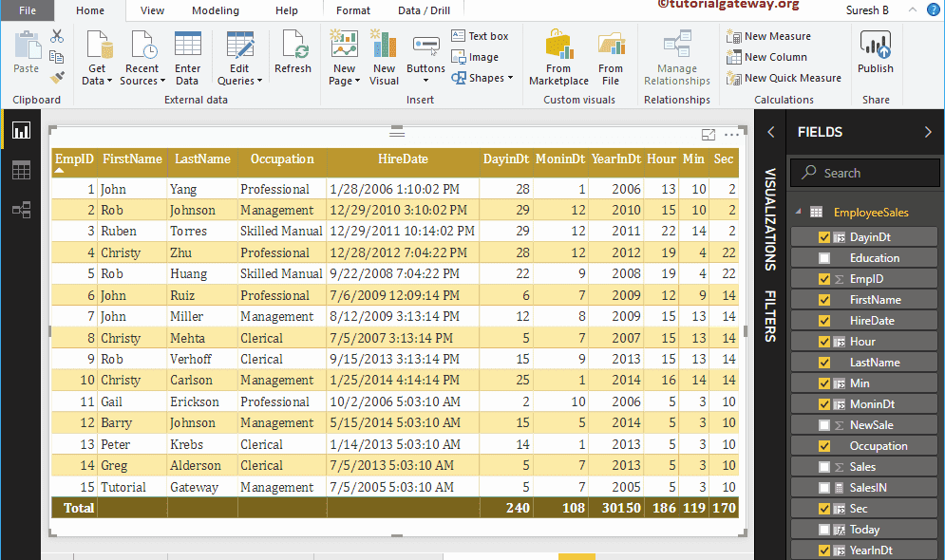Enable the NewSale field checkbox
This screenshot has width=945, height=560.
pos(824,425)
